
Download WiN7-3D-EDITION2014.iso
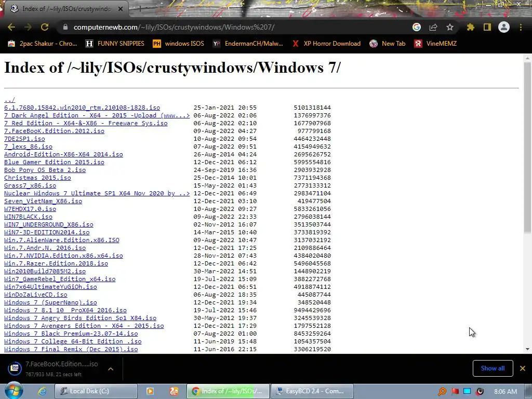click(x=47, y=232)
